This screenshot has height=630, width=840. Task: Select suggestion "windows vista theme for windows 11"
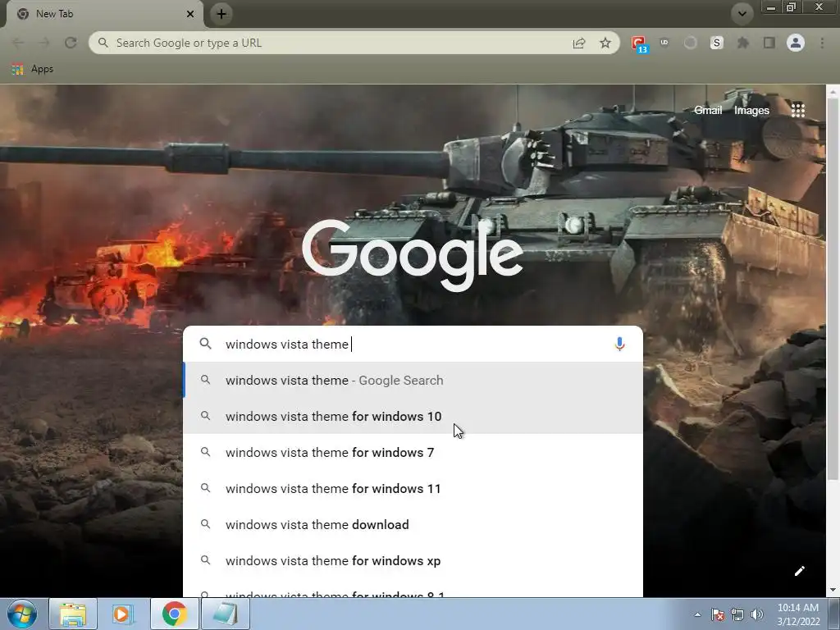[413, 489]
